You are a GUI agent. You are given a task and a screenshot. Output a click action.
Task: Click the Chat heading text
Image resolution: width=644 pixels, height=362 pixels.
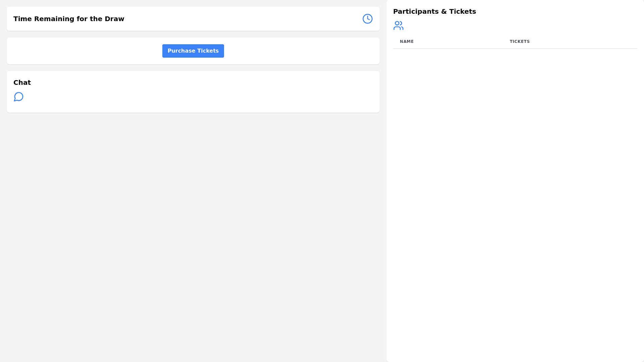22,82
